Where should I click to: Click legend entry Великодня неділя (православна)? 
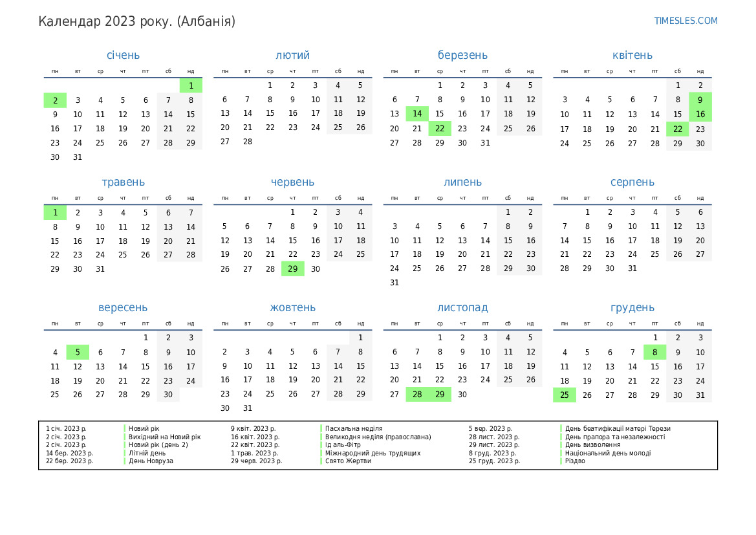378,437
